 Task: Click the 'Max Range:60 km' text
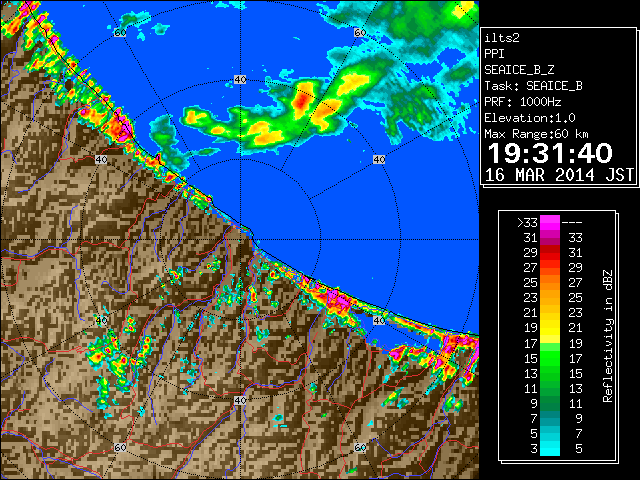536,134
